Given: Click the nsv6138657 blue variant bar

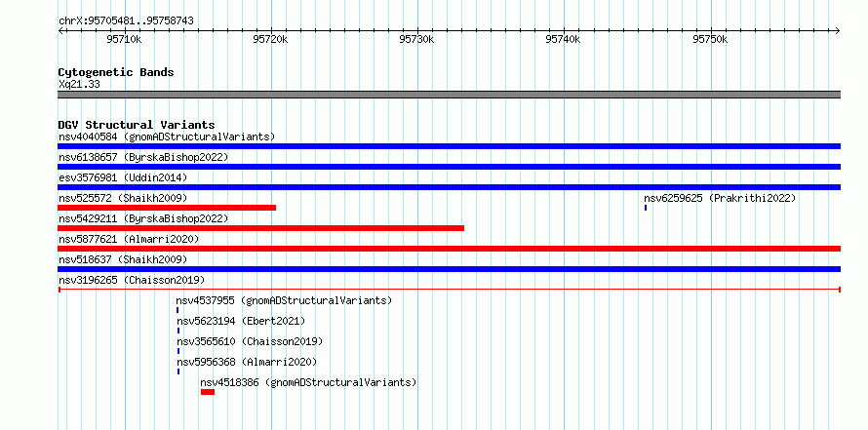Looking at the screenshot, I should [449, 167].
